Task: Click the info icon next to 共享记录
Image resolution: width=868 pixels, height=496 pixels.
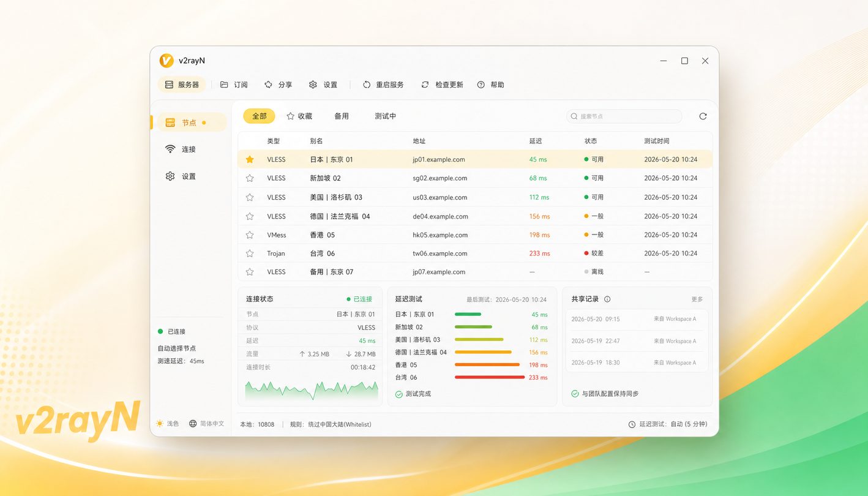Action: point(607,299)
